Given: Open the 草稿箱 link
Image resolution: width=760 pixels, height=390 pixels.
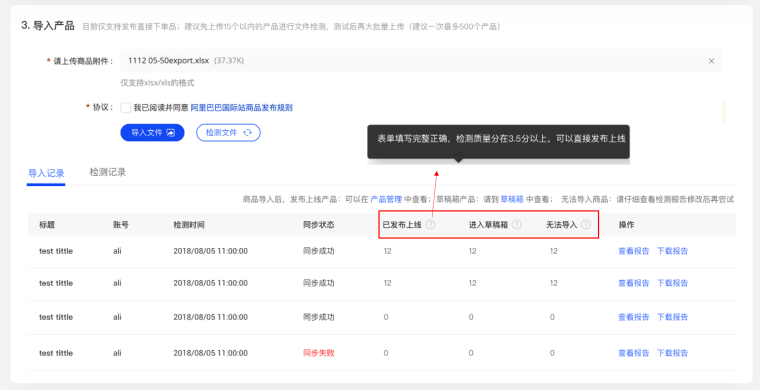Looking at the screenshot, I should point(513,199).
